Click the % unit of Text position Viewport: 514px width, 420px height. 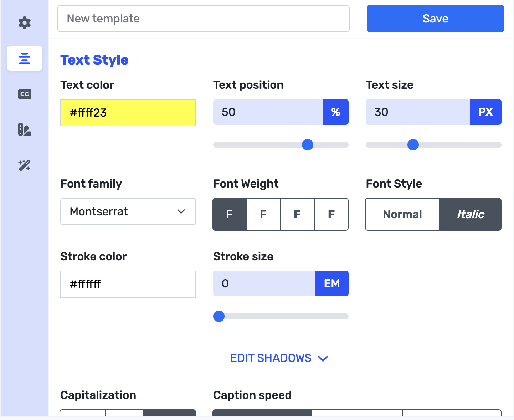point(335,112)
